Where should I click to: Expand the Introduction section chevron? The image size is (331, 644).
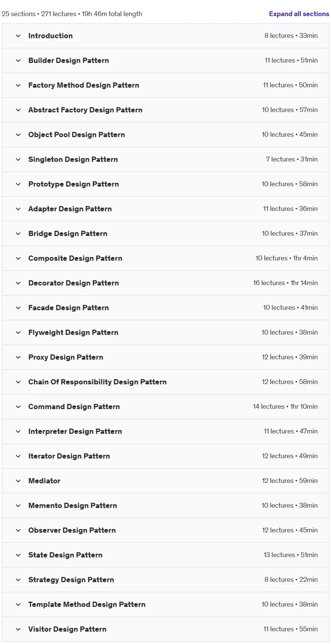(18, 36)
